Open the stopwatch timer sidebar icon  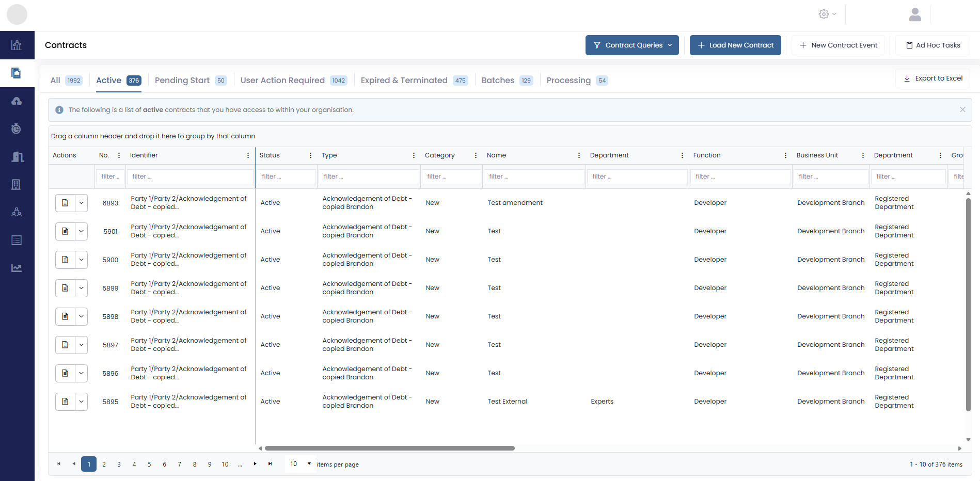pyautogui.click(x=17, y=129)
